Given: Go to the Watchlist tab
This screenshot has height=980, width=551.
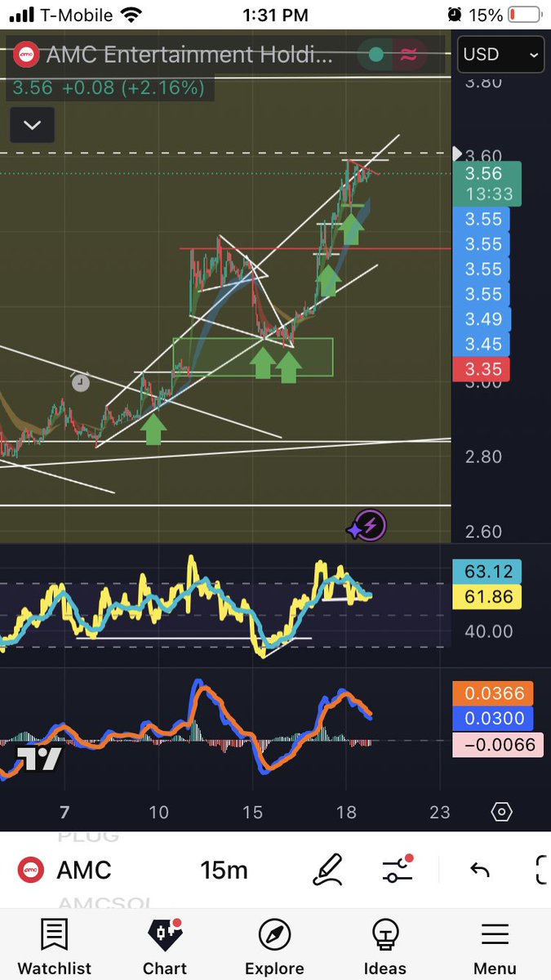Looking at the screenshot, I should pyautogui.click(x=54, y=947).
